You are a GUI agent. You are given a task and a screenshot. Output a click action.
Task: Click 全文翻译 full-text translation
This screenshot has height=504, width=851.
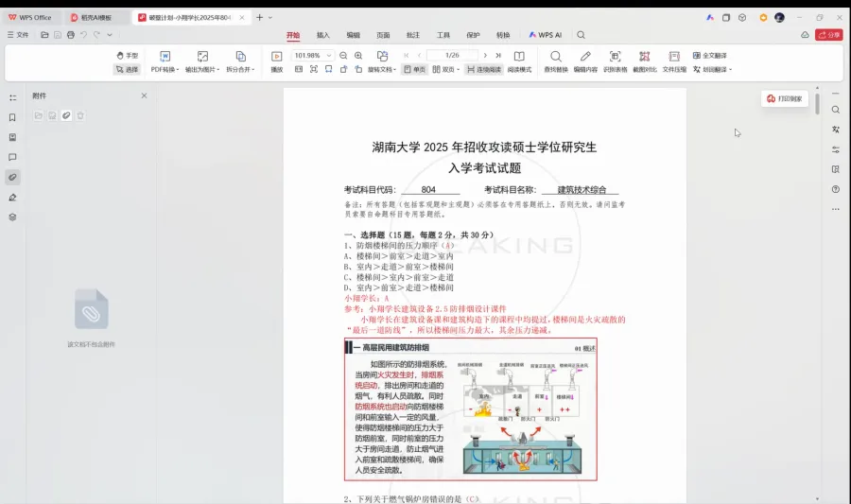click(x=710, y=56)
